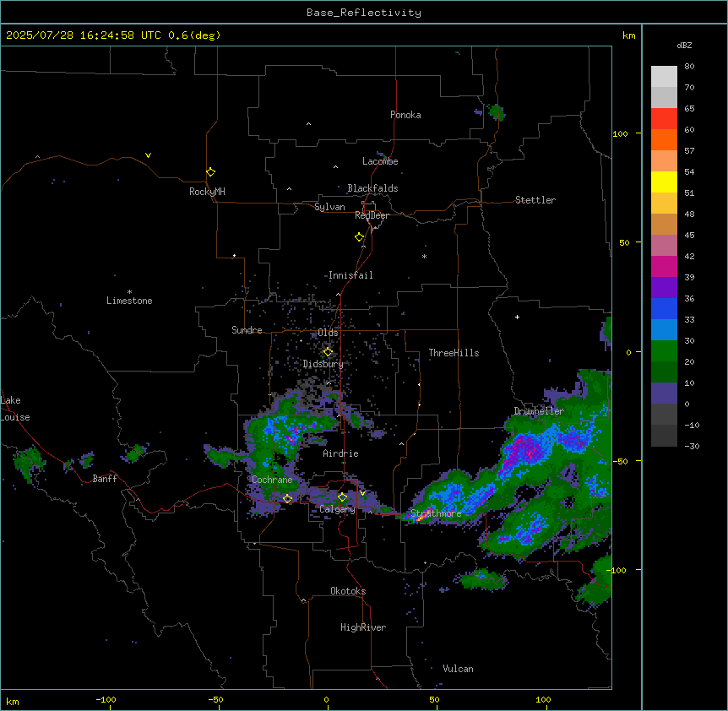
Task: Click the magenta storm core southwest of Drumheller
Action: 527,450
